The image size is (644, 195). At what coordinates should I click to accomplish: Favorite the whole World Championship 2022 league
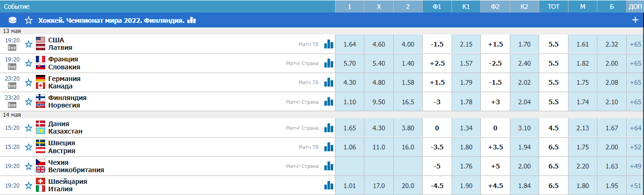click(29, 20)
